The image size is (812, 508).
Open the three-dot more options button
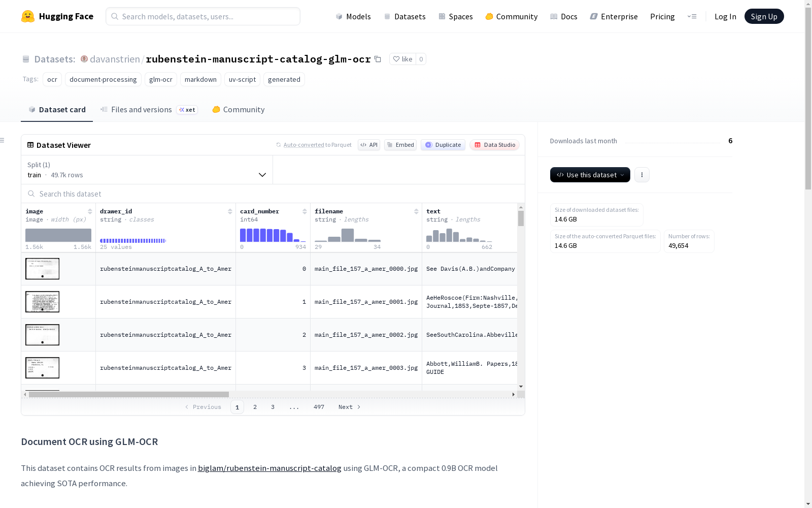(x=642, y=175)
